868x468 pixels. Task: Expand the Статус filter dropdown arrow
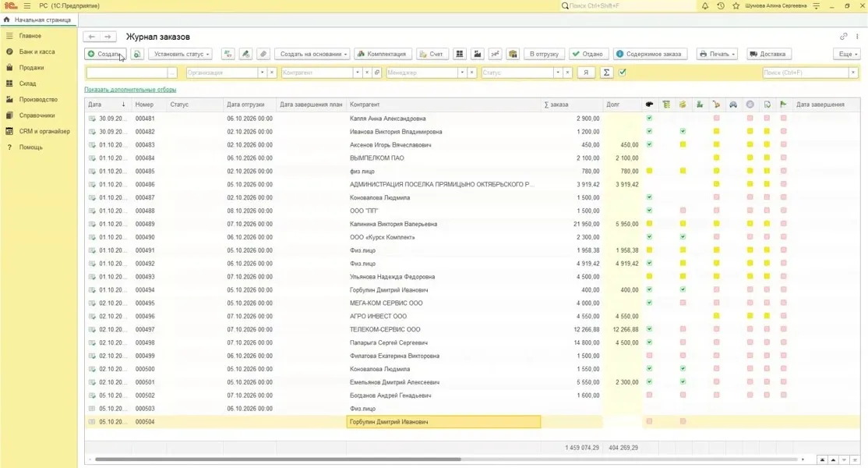(x=557, y=73)
